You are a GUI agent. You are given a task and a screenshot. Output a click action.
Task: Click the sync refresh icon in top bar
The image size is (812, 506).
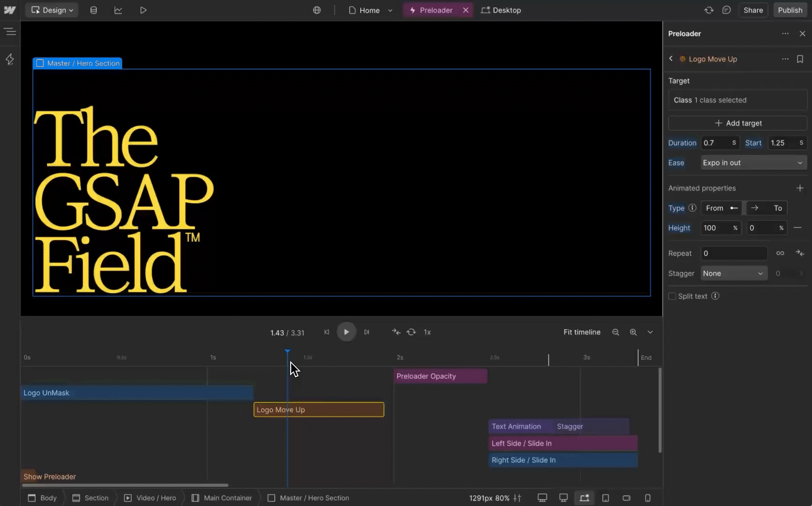coord(709,10)
